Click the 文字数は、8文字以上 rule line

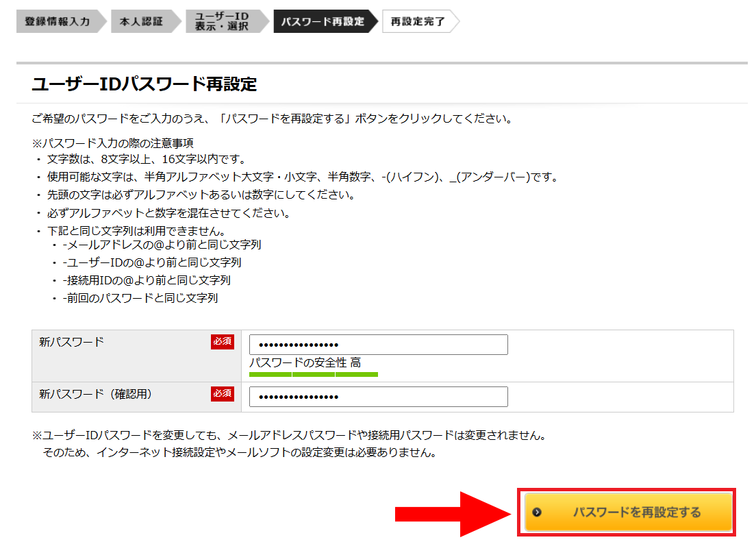pos(145,160)
